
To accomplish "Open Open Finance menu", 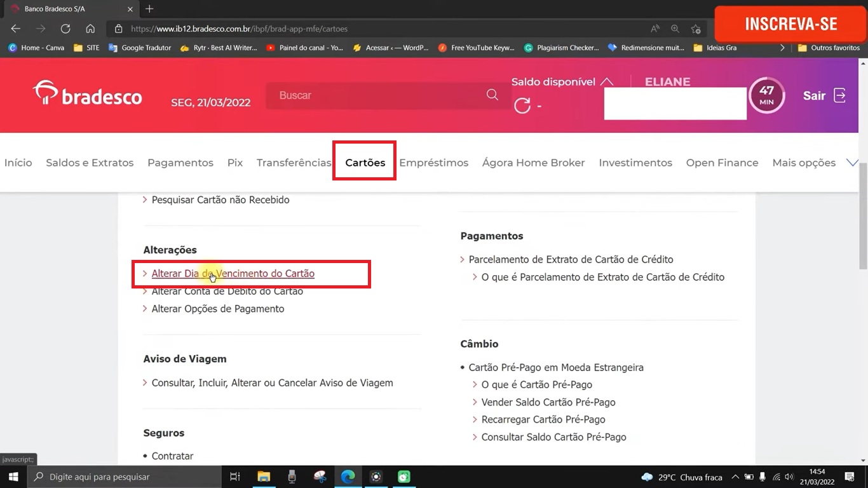I will pos(722,163).
